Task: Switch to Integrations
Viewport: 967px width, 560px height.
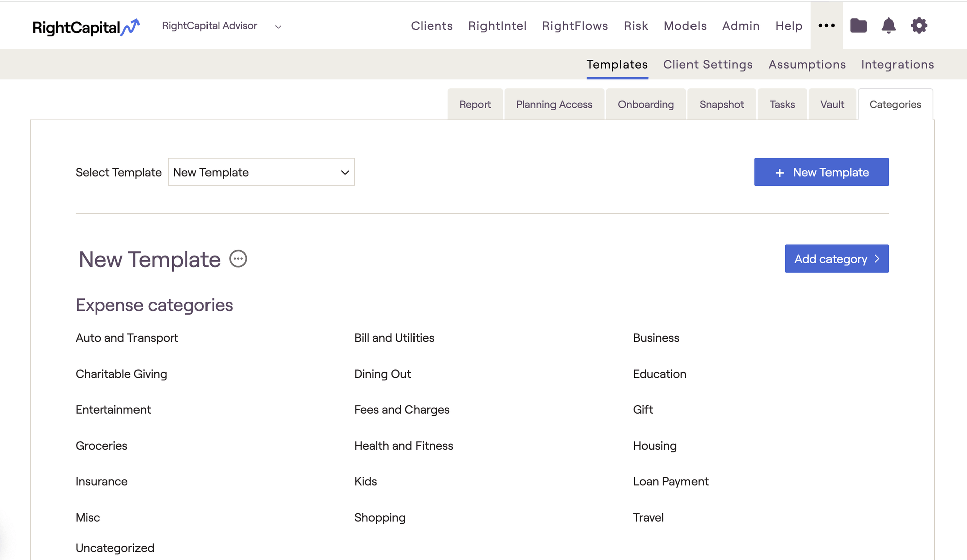Action: click(x=897, y=64)
